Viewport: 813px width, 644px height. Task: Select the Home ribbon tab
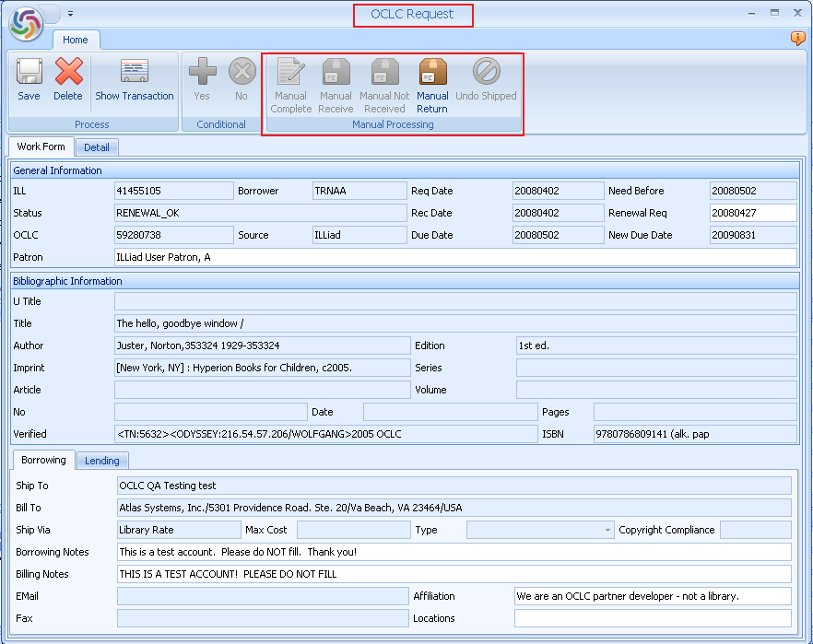[x=76, y=40]
